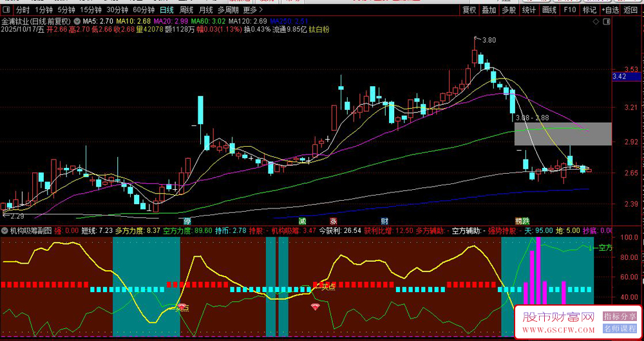
Task: Toggle the side panel icon below 自选
Action: 605,23
